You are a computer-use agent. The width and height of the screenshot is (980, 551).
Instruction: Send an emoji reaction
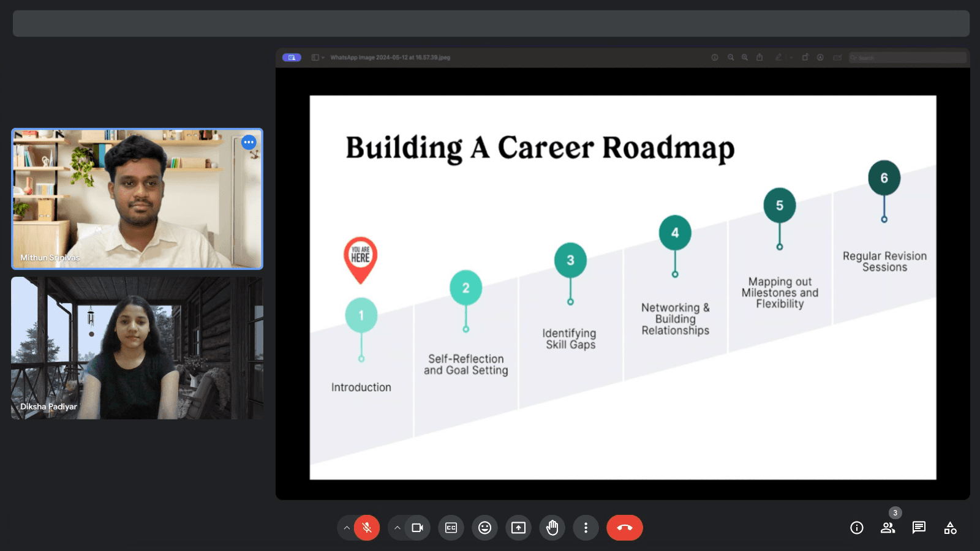(484, 528)
